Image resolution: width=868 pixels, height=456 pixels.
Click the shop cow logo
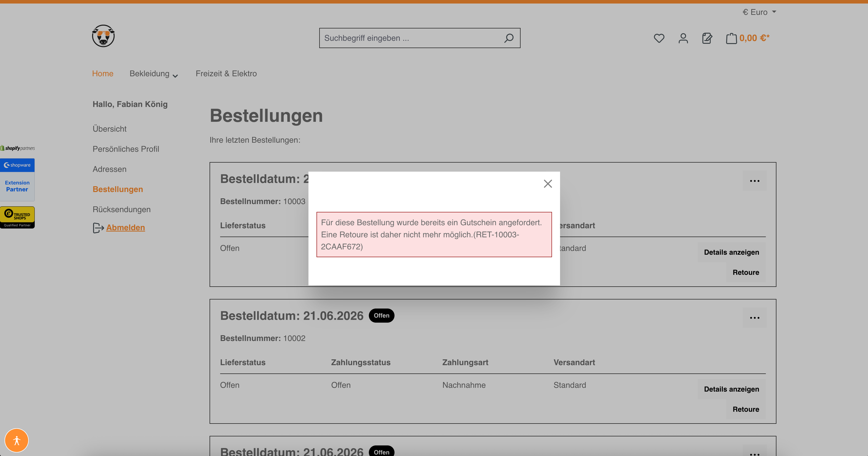(x=103, y=36)
